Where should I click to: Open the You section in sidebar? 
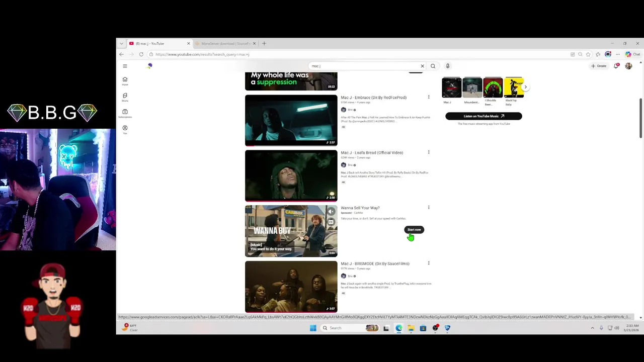(125, 130)
